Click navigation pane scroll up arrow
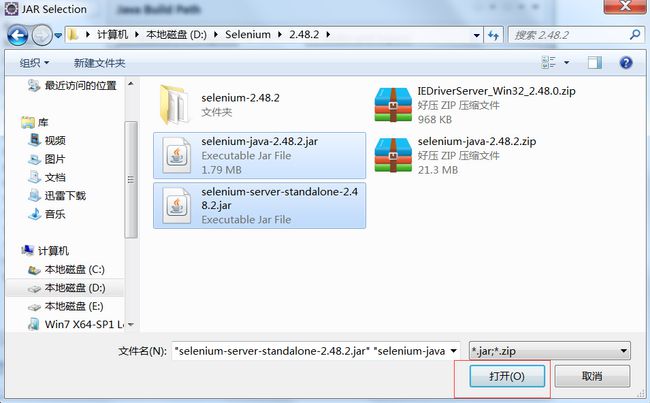This screenshot has width=650, height=403. pos(131,84)
